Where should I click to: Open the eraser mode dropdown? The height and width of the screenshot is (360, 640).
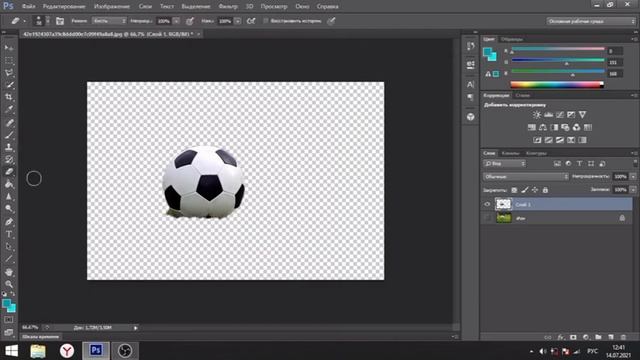point(109,21)
